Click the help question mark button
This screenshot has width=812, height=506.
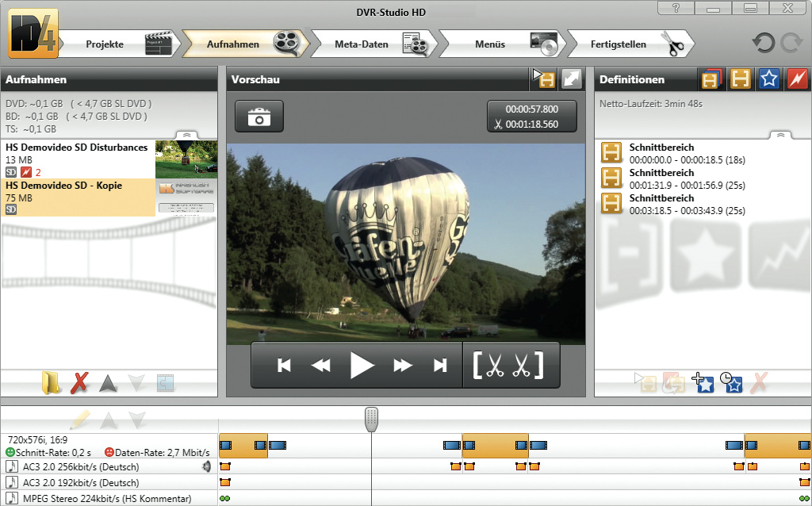[x=676, y=8]
